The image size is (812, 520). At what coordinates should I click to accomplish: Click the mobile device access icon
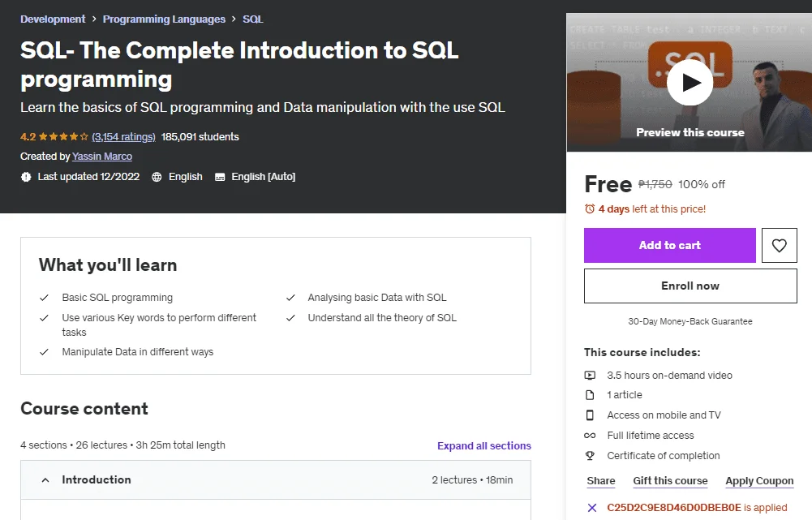590,415
